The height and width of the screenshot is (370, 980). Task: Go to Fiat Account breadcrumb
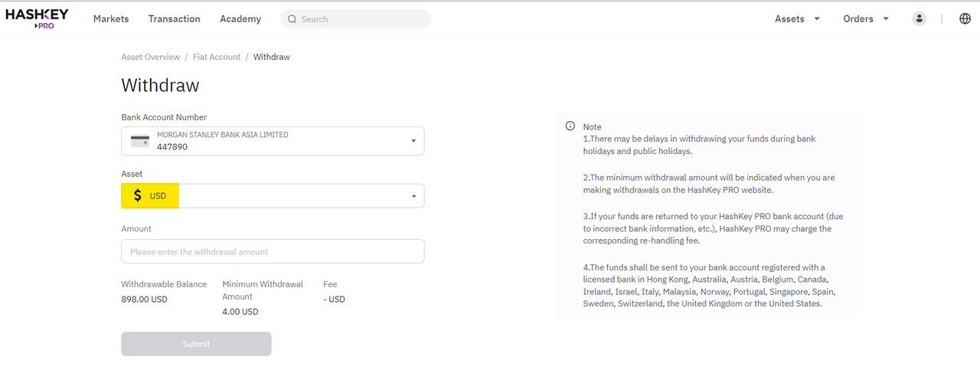pyautogui.click(x=217, y=57)
